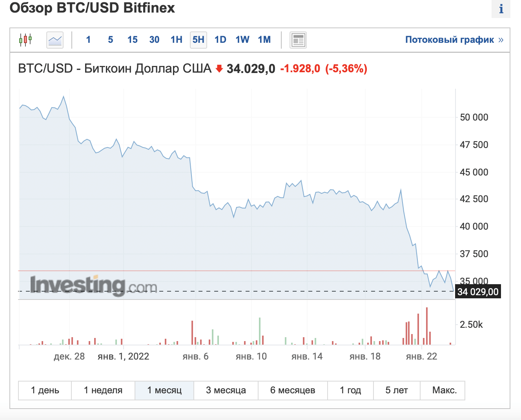Viewport: 521px width, 420px height.
Task: Click the red down arrow next to price
Action: 219,69
